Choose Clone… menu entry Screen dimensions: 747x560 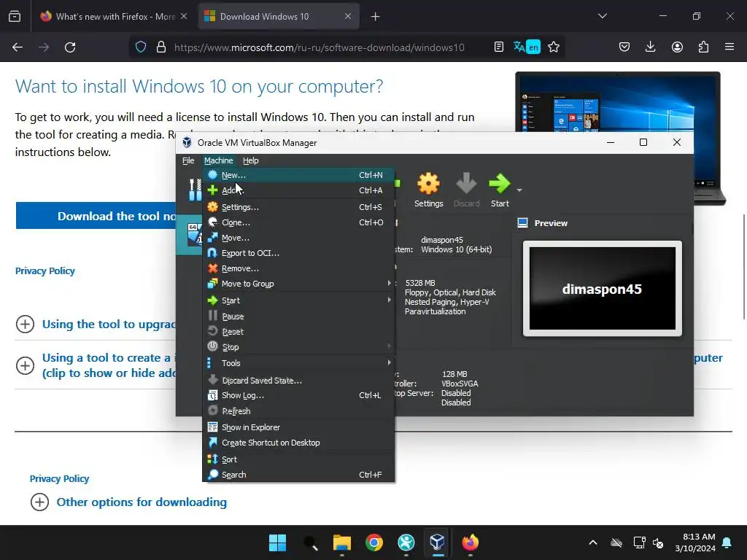point(298,222)
